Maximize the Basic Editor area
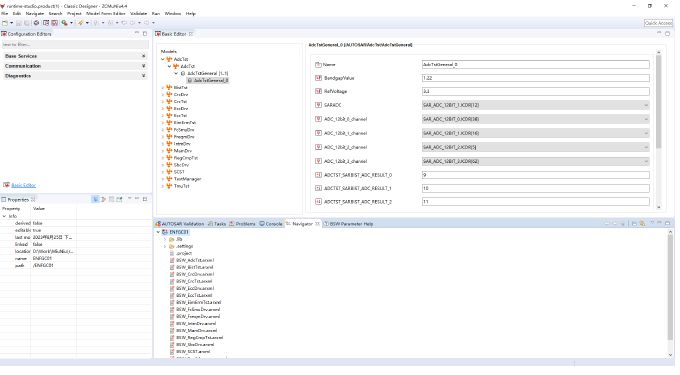 (x=668, y=33)
